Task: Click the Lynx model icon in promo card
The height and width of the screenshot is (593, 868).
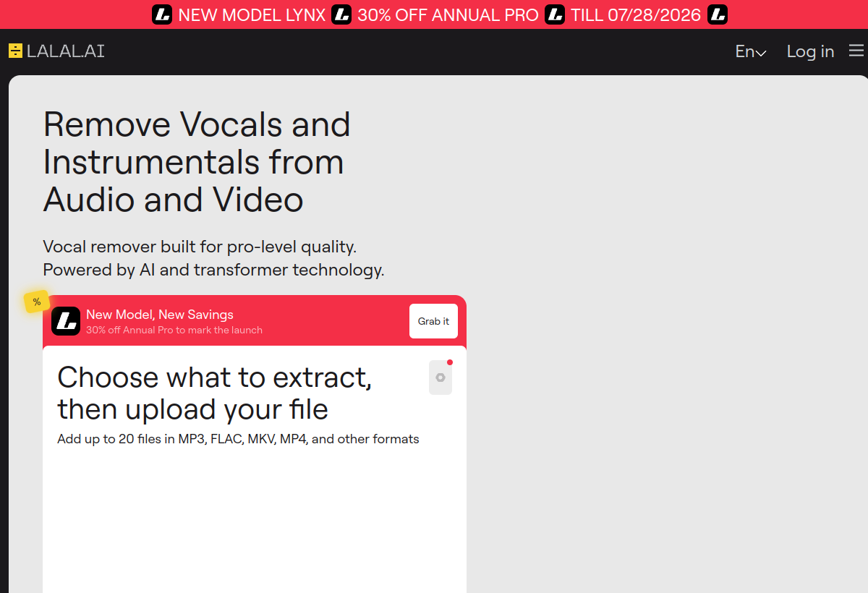Action: (66, 321)
